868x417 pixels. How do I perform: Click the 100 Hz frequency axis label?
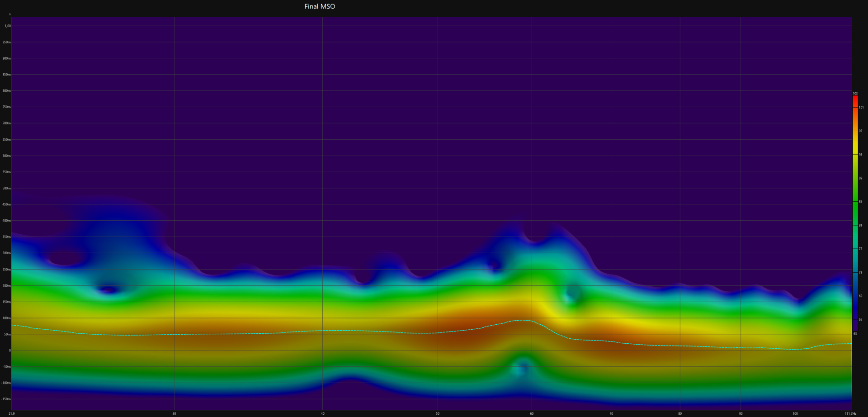pyautogui.click(x=795, y=413)
